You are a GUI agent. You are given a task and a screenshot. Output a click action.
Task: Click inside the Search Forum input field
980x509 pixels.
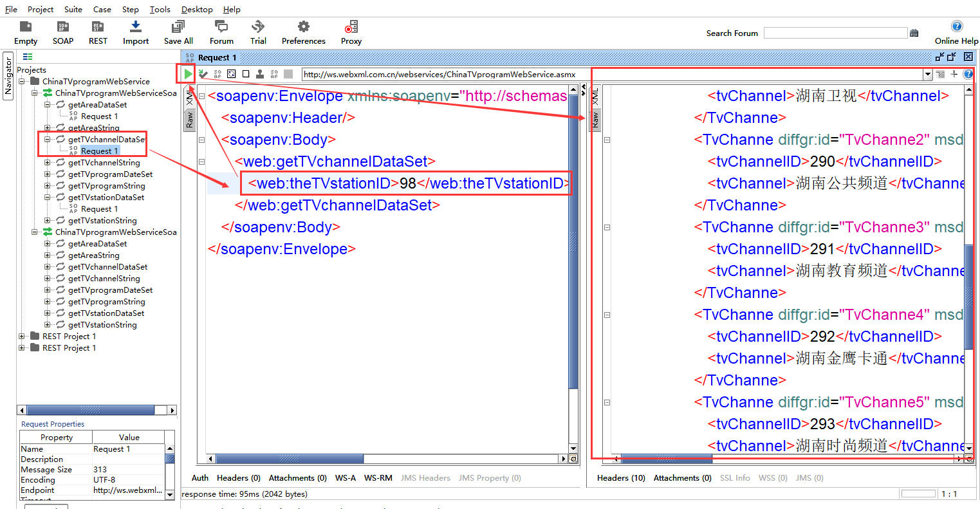click(835, 33)
